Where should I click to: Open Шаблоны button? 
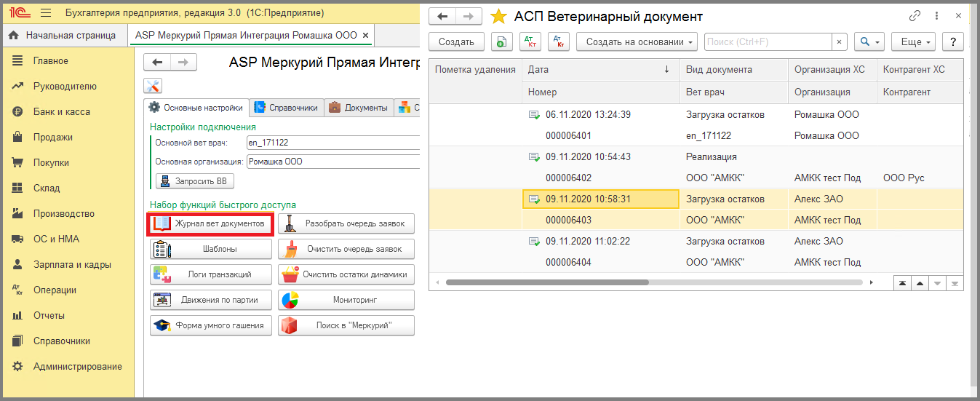tap(211, 250)
